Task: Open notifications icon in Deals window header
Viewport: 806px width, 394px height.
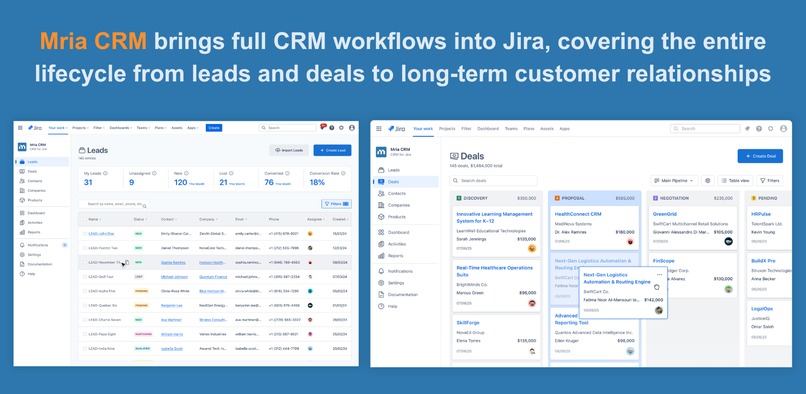Action: (x=747, y=129)
